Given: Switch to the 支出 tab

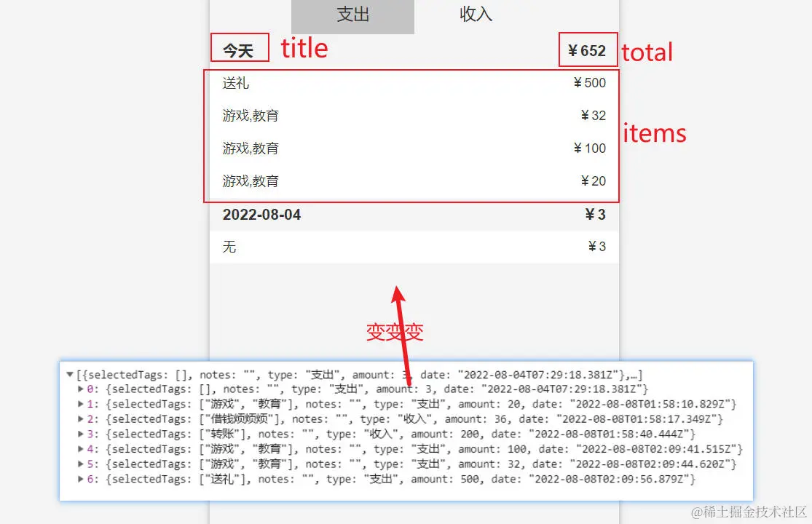Looking at the screenshot, I should pyautogui.click(x=352, y=15).
